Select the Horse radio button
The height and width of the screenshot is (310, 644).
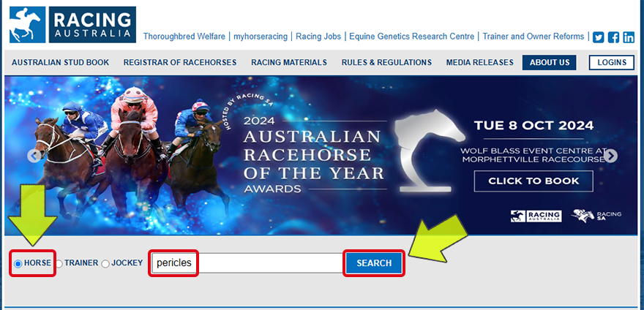(x=18, y=263)
